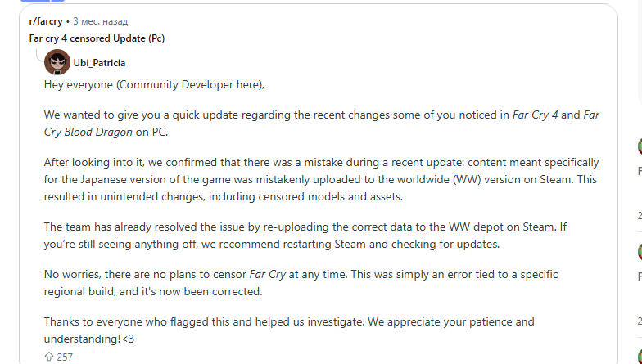Click the paragraph starting 'The team has already'
Screen dimensions: 642x364
(305, 236)
